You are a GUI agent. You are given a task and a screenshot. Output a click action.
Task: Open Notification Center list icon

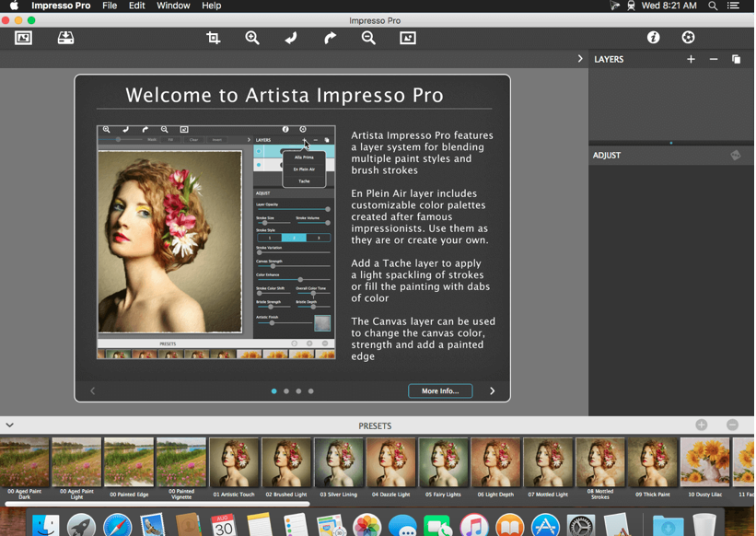[x=733, y=6]
